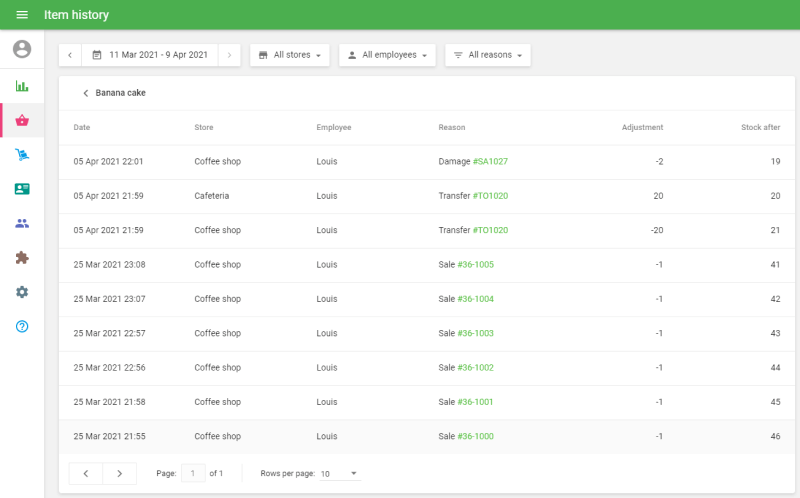Click the page number input field
This screenshot has width=800, height=498.
click(x=193, y=474)
